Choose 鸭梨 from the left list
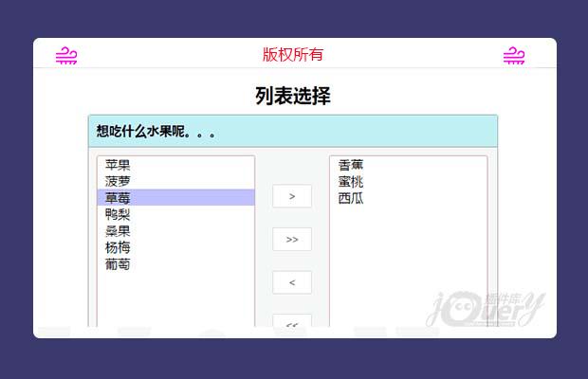 118,214
